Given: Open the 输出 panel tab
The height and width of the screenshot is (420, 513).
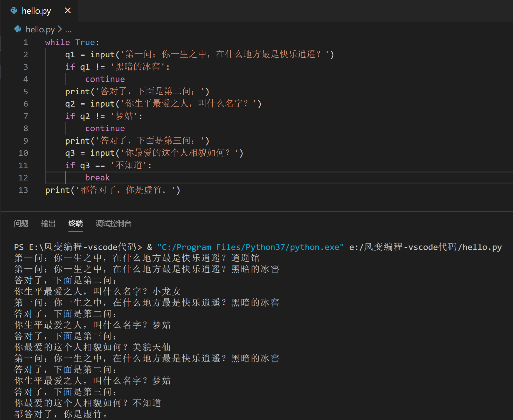Looking at the screenshot, I should [x=48, y=223].
